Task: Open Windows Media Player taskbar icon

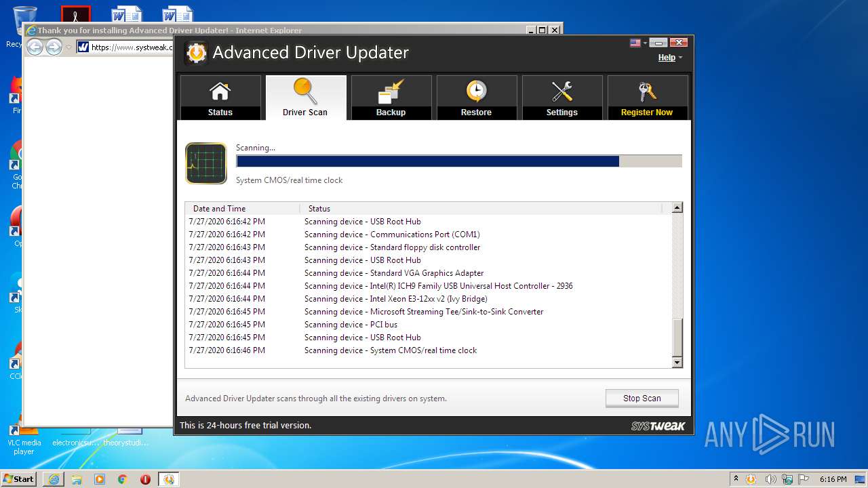Action: [100, 479]
